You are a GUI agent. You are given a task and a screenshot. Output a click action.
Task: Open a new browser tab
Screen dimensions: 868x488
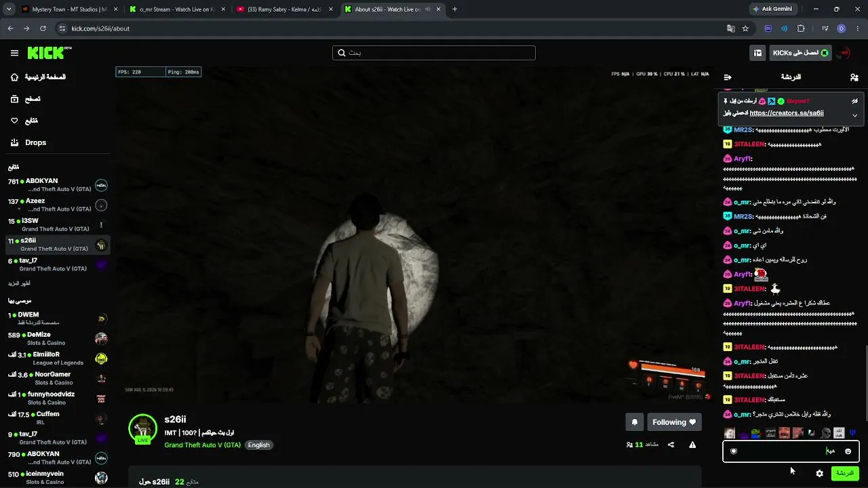(454, 9)
